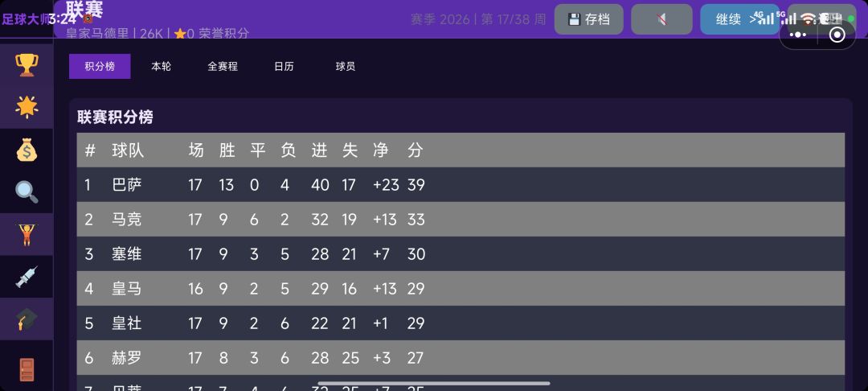Viewport: 868px width, 391px height.
Task: Open the 球员 players tab
Action: 346,66
